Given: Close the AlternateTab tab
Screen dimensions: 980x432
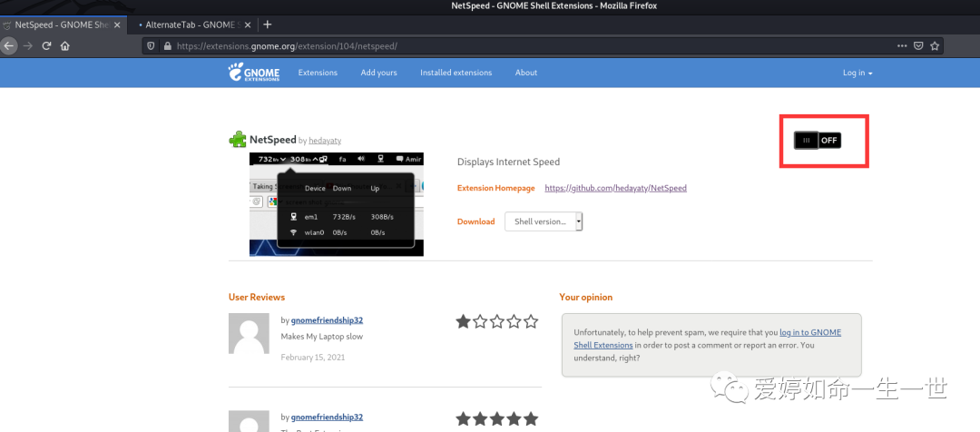Looking at the screenshot, I should [248, 25].
